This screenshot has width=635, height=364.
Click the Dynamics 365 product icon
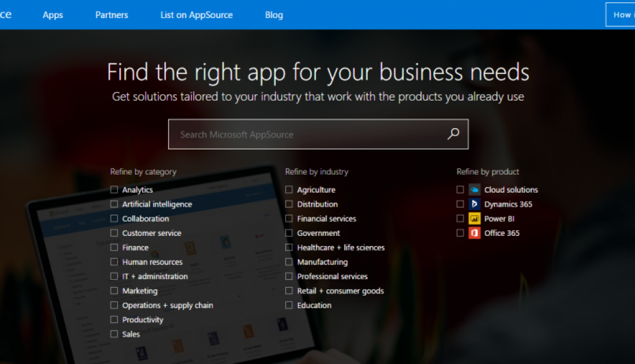(474, 204)
